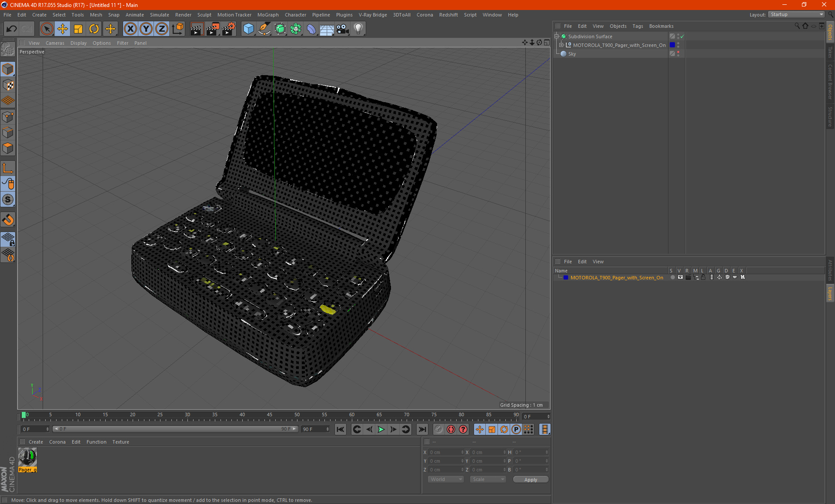The height and width of the screenshot is (504, 835).
Task: Switch to Edges mode
Action: click(8, 133)
